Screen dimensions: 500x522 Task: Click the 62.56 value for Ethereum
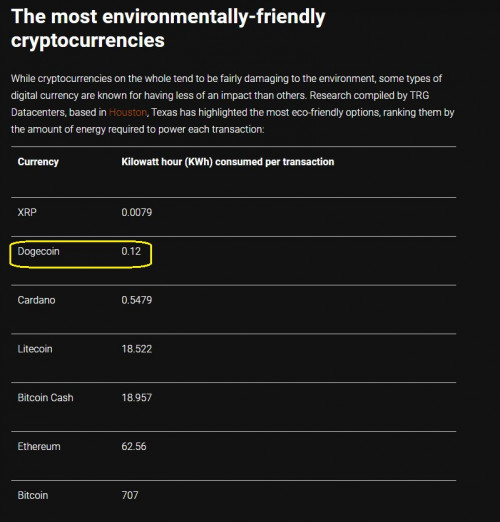(x=134, y=446)
